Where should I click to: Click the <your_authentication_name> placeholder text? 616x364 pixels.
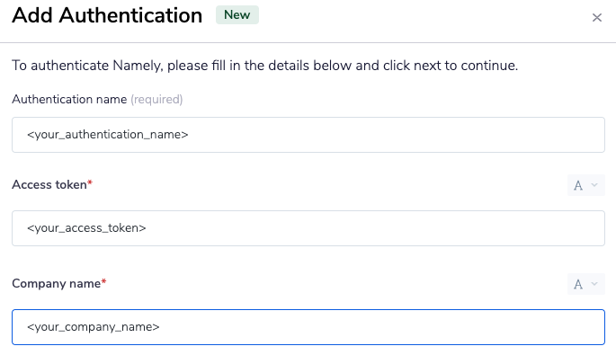[107, 135]
